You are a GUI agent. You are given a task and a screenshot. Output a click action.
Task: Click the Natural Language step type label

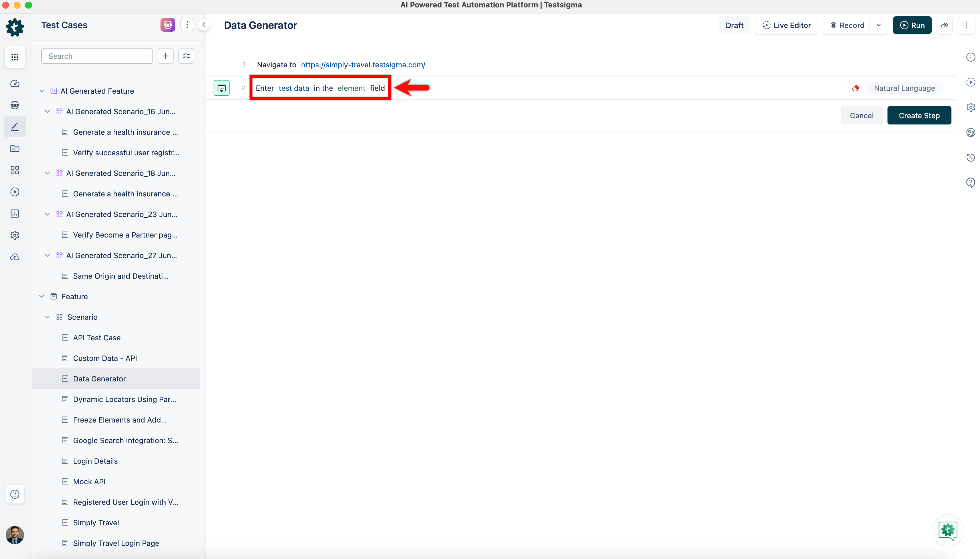[x=904, y=88]
